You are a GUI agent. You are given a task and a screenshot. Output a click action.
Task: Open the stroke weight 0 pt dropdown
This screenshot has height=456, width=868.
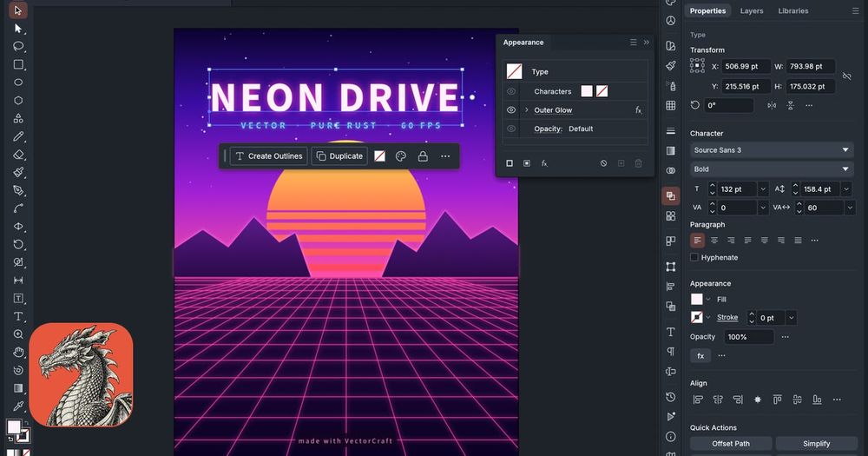tap(791, 318)
